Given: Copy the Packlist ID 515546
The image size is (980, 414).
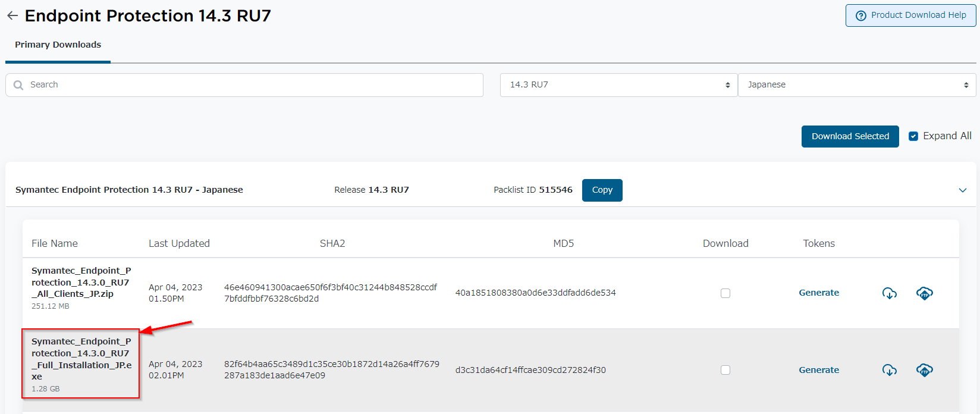Looking at the screenshot, I should point(602,190).
